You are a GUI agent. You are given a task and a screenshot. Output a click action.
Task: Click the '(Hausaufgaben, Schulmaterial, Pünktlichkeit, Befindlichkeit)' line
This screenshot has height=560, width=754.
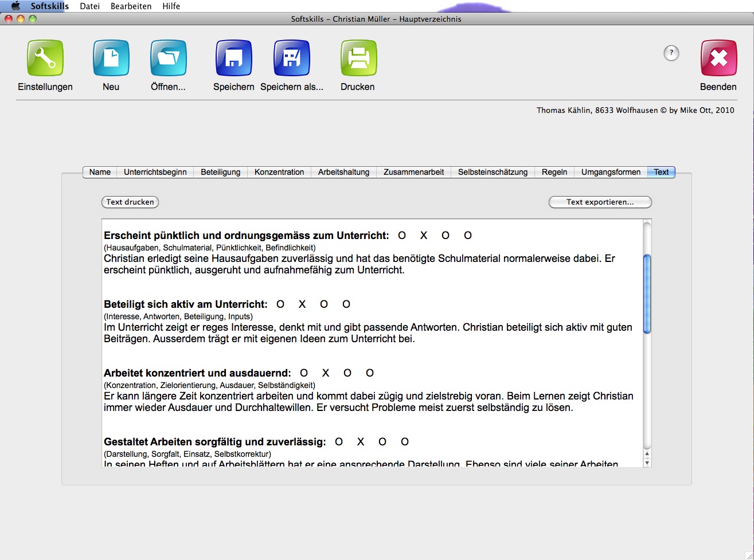point(210,248)
